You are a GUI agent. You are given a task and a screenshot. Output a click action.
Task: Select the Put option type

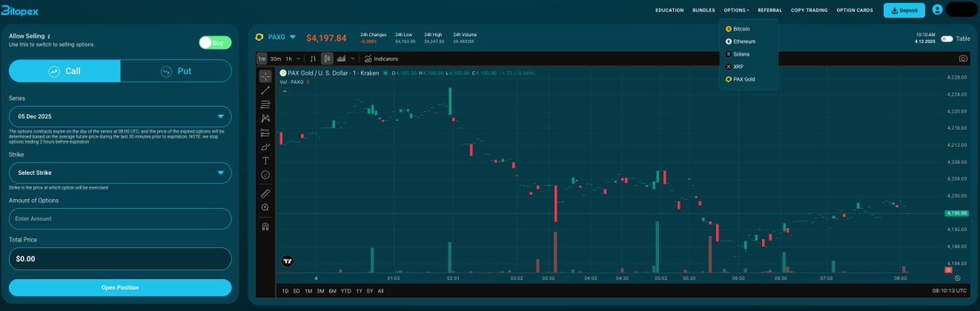[x=176, y=71]
